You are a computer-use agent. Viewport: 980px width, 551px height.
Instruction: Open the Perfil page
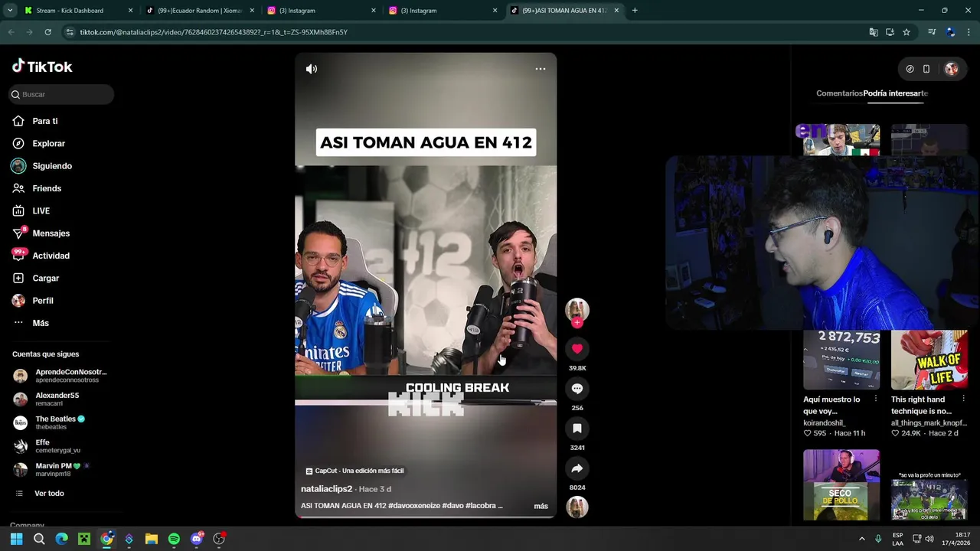43,301
